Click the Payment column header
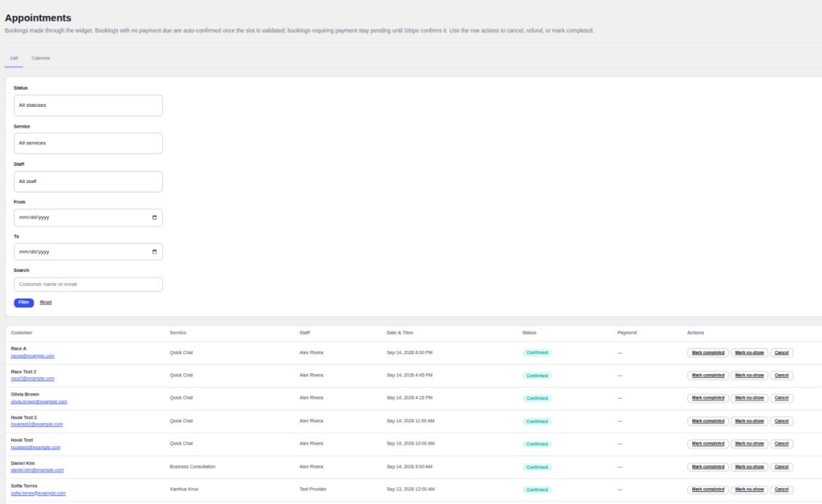 click(627, 333)
